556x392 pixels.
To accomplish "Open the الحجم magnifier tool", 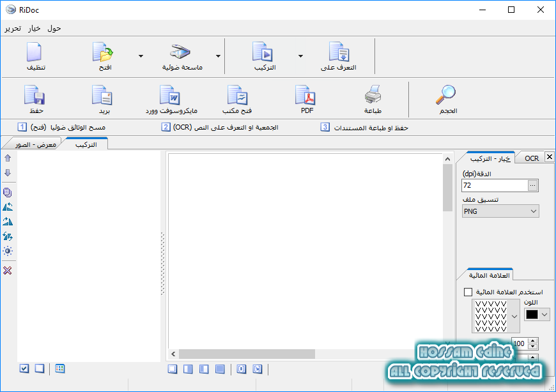I will tap(445, 94).
